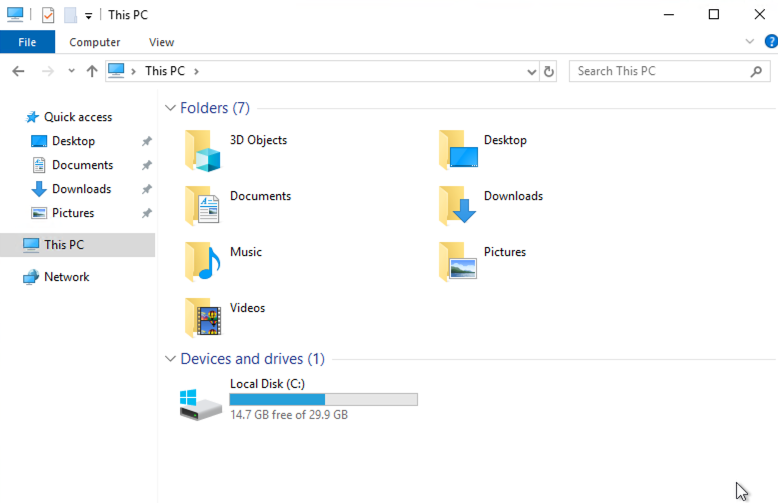Open the File menu tab
The height and width of the screenshot is (503, 778).
27,42
